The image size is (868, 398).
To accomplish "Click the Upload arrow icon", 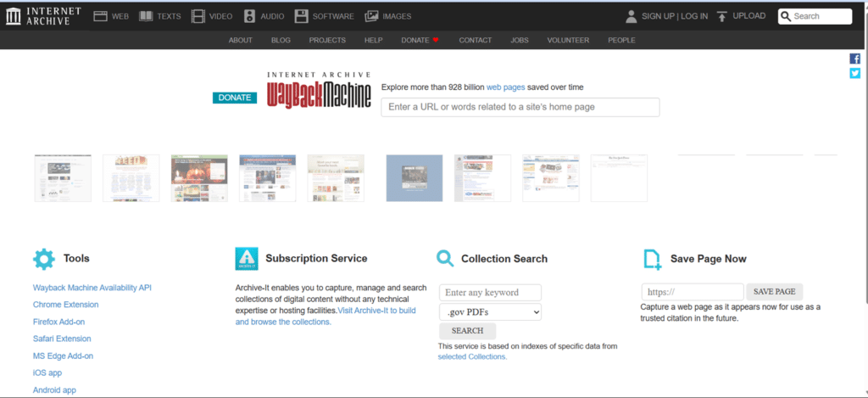I will tap(721, 16).
